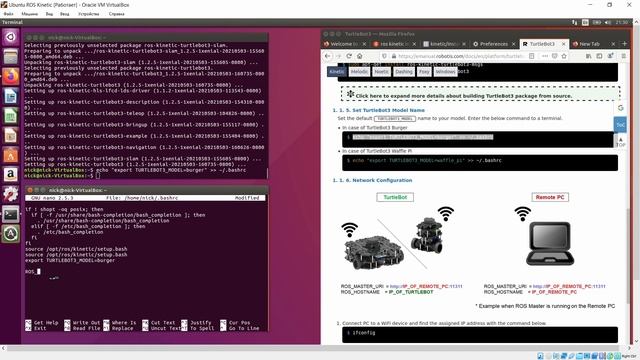The image size is (640, 360).
Task: Click the 1.1.5 Set TurtleBot3 Model Name heading
Action: coord(378,110)
